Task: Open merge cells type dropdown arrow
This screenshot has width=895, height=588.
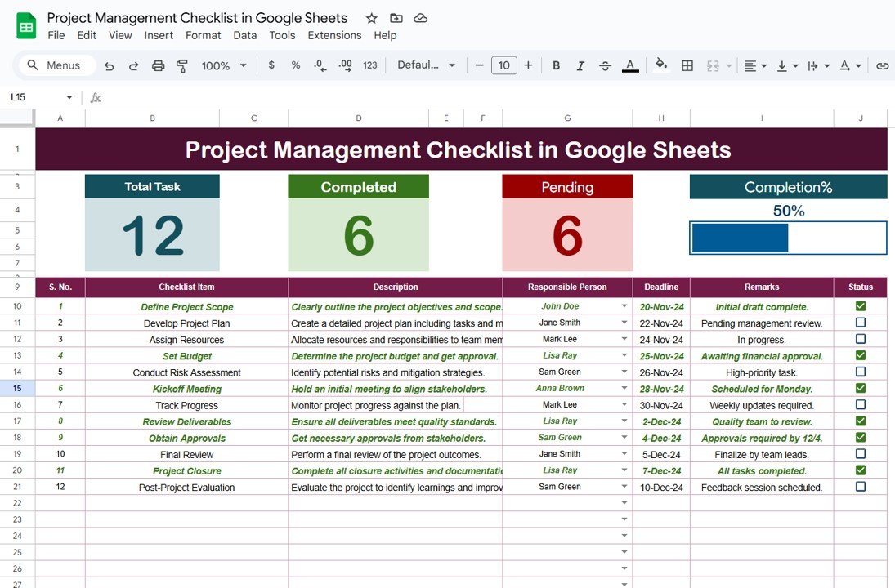Action: [x=729, y=66]
